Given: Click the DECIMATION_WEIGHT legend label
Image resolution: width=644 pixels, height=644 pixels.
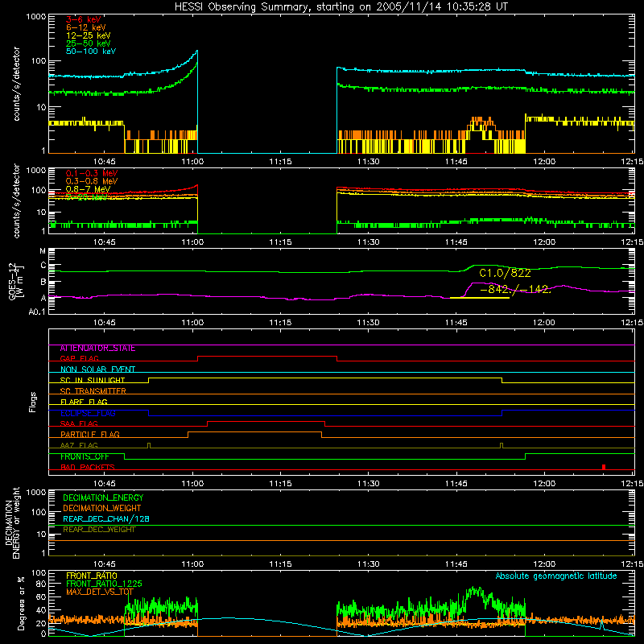Looking at the screenshot, I should click(102, 508).
